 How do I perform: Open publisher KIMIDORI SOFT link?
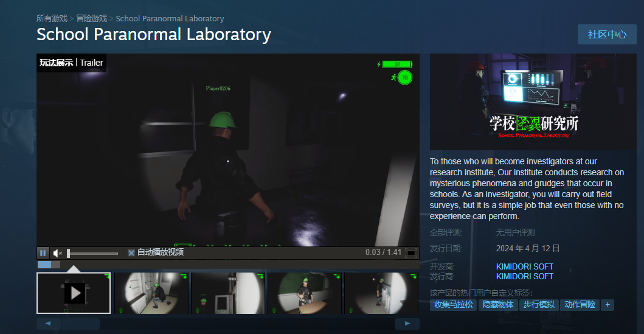[524, 276]
